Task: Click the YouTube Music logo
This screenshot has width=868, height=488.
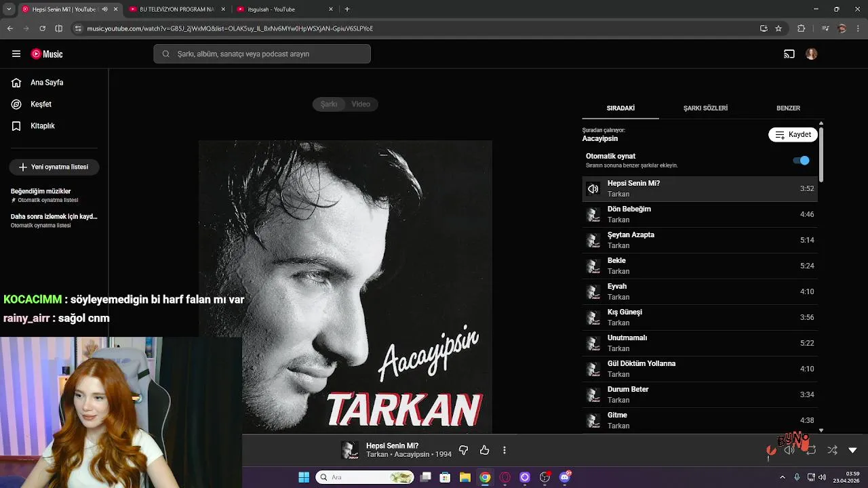Action: pos(47,54)
